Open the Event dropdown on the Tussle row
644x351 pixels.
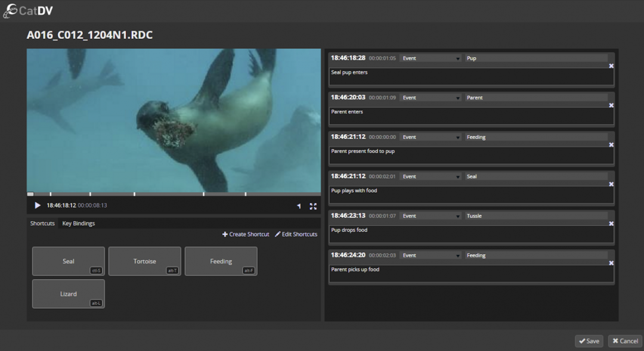click(x=431, y=216)
